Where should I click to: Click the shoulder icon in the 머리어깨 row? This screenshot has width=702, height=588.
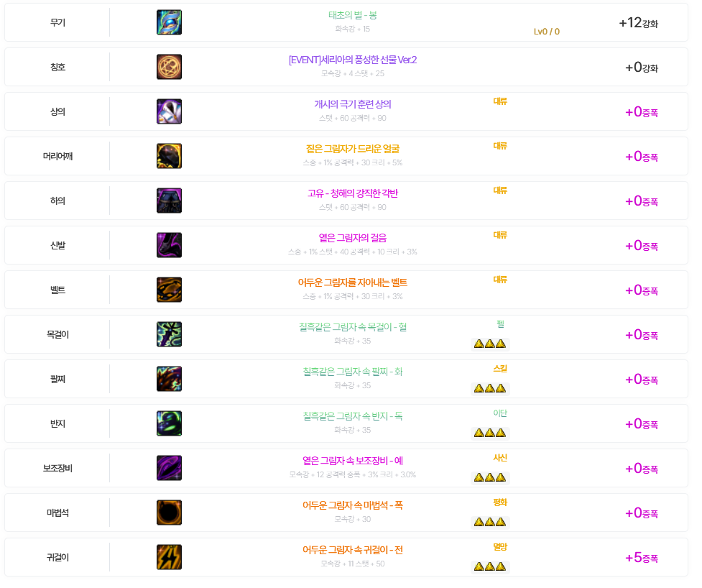pyautogui.click(x=169, y=156)
